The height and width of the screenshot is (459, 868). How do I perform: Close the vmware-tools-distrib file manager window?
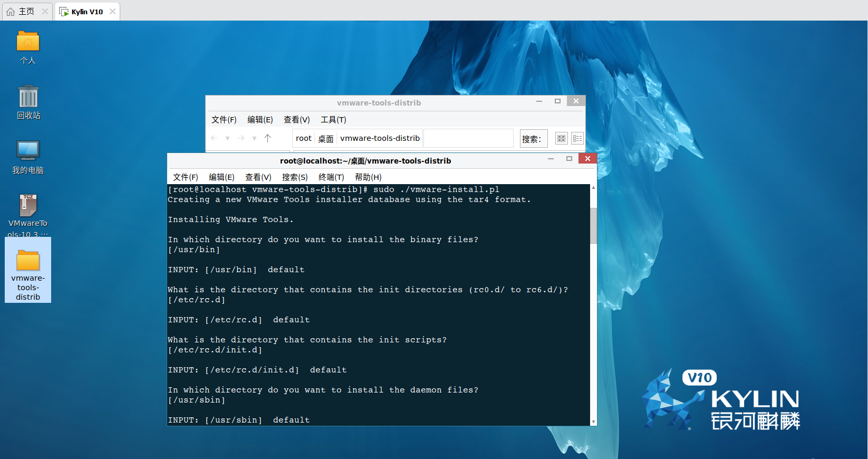click(x=576, y=101)
